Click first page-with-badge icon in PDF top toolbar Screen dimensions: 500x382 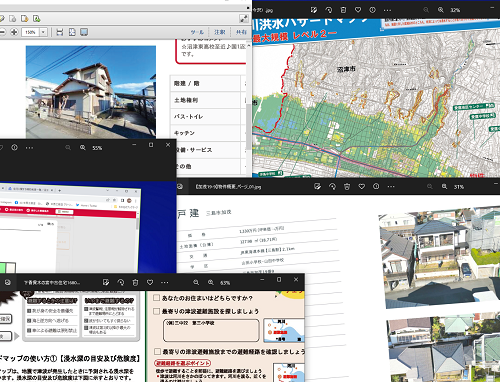(x=12, y=18)
